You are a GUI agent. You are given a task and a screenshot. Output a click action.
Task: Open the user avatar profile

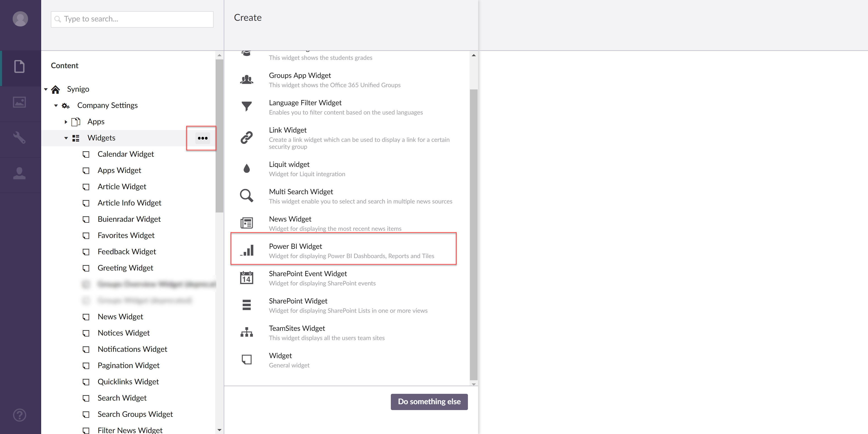pyautogui.click(x=20, y=19)
